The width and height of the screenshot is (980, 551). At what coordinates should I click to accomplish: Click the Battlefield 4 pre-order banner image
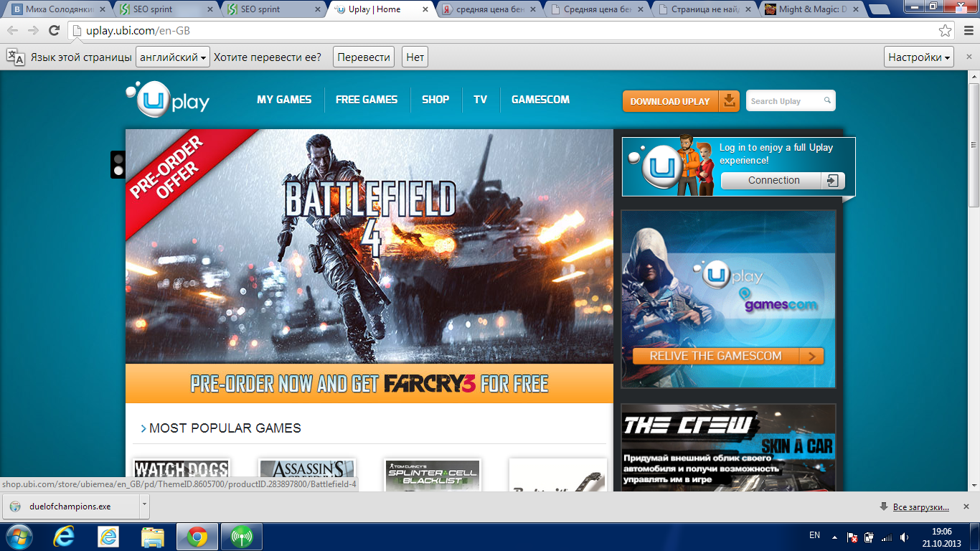pos(369,246)
